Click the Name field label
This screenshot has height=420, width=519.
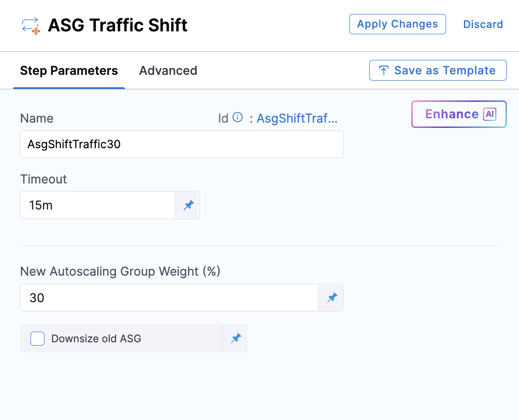click(37, 118)
